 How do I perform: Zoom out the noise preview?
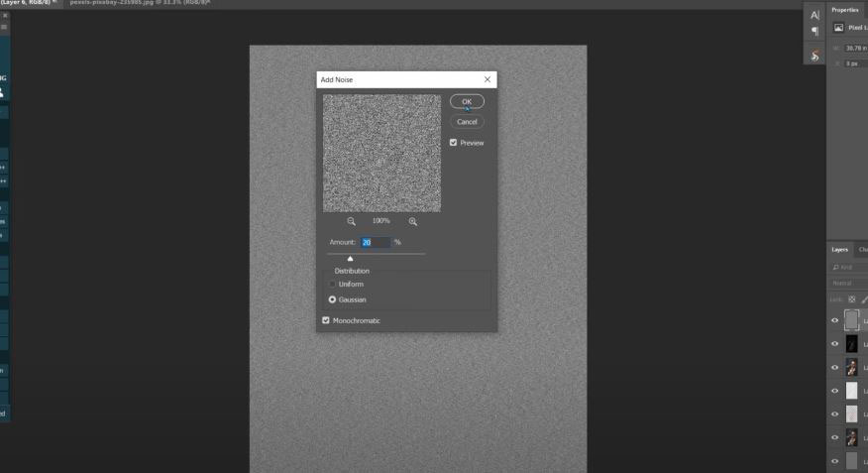tap(351, 221)
